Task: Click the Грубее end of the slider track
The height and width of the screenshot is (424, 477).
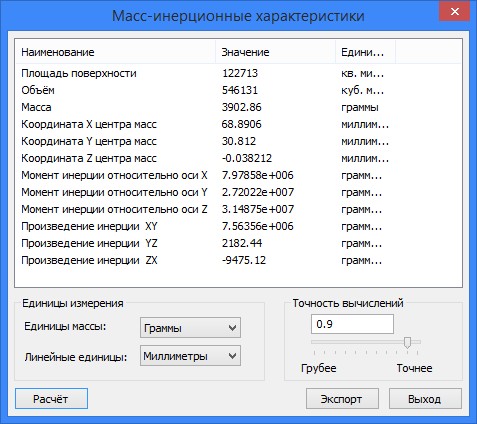Action: 314,342
